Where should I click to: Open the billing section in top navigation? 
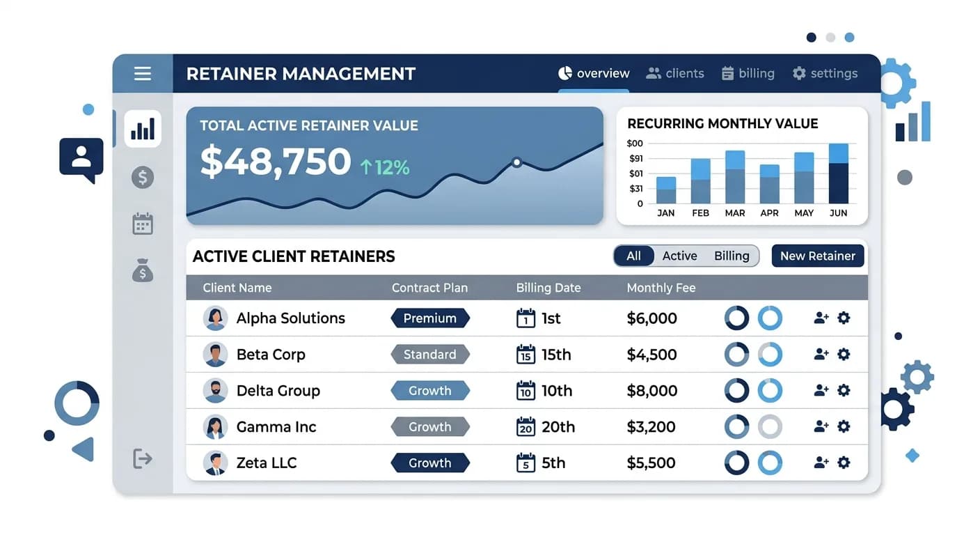point(748,72)
